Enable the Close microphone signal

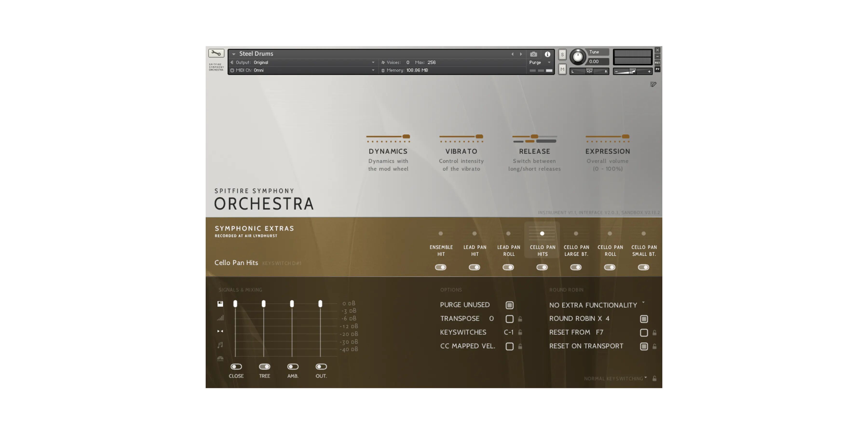(x=236, y=366)
